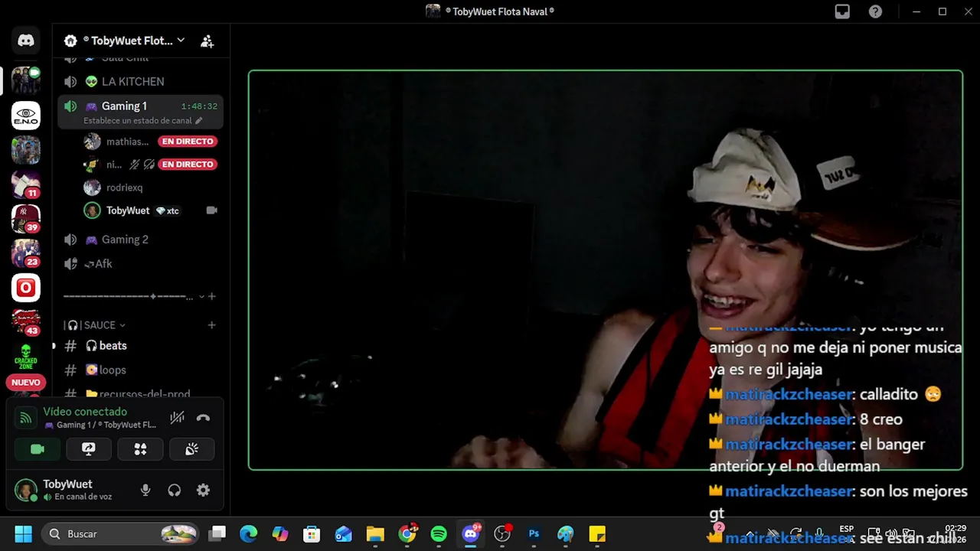Screen dimensions: 980x551
Task: Disconnect from the voice call
Action: click(x=203, y=418)
